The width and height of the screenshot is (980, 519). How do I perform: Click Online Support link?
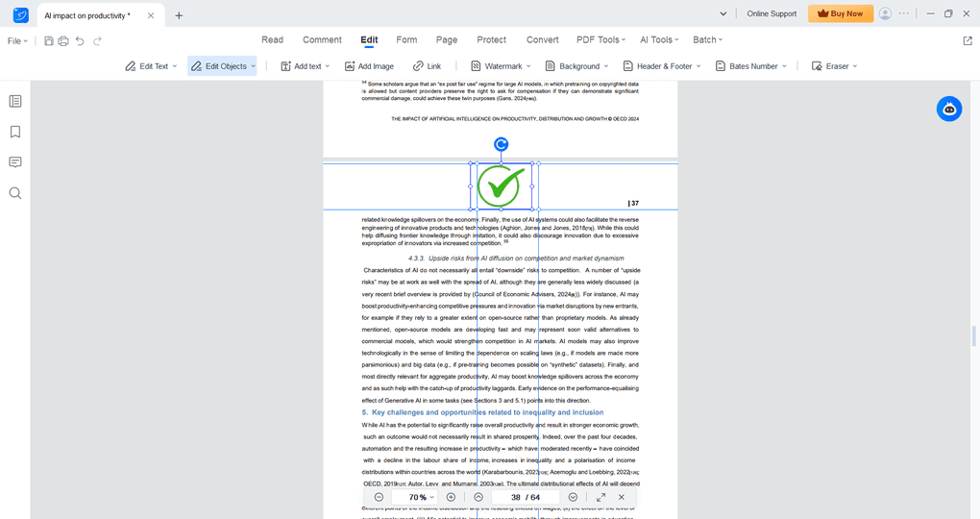point(772,13)
